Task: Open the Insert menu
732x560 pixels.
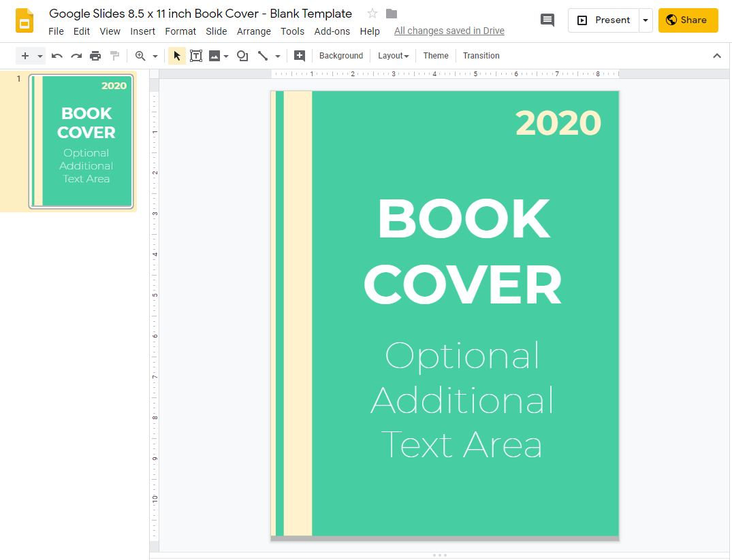Action: (142, 31)
